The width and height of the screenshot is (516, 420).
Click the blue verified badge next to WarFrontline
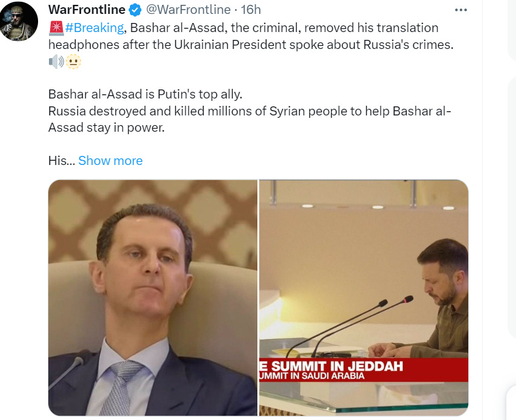coord(135,10)
